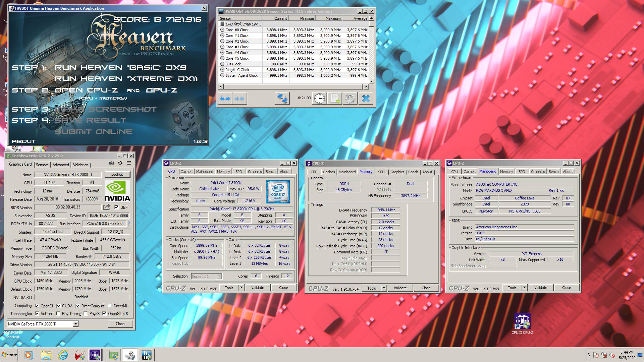The image size is (644, 362).
Task: Click the BIOS share/export icon in GPU-Z
Action: click(107, 207)
